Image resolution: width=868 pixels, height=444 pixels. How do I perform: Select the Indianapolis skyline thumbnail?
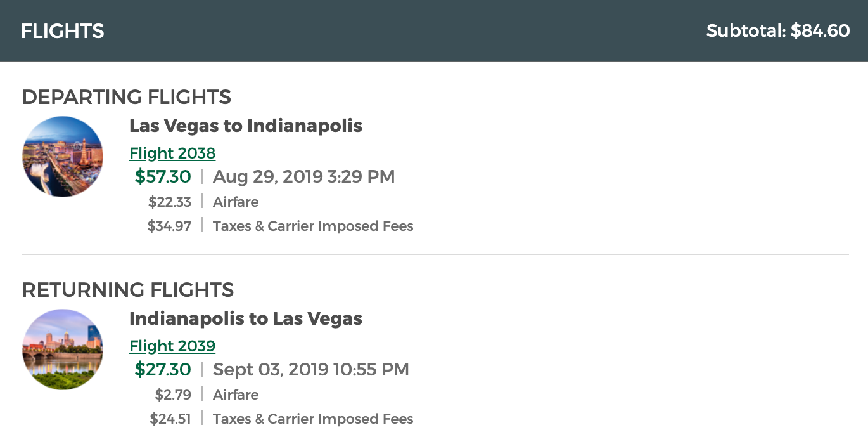tap(62, 349)
